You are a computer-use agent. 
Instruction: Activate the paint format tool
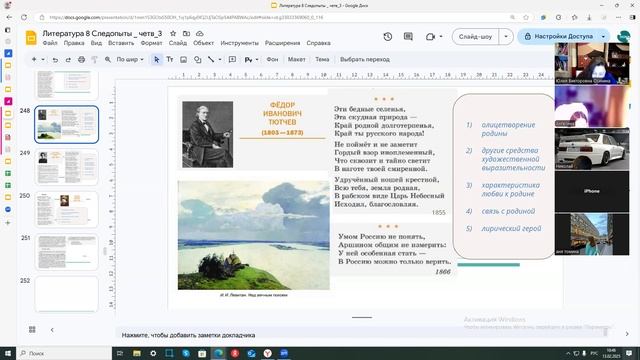(x=94, y=60)
